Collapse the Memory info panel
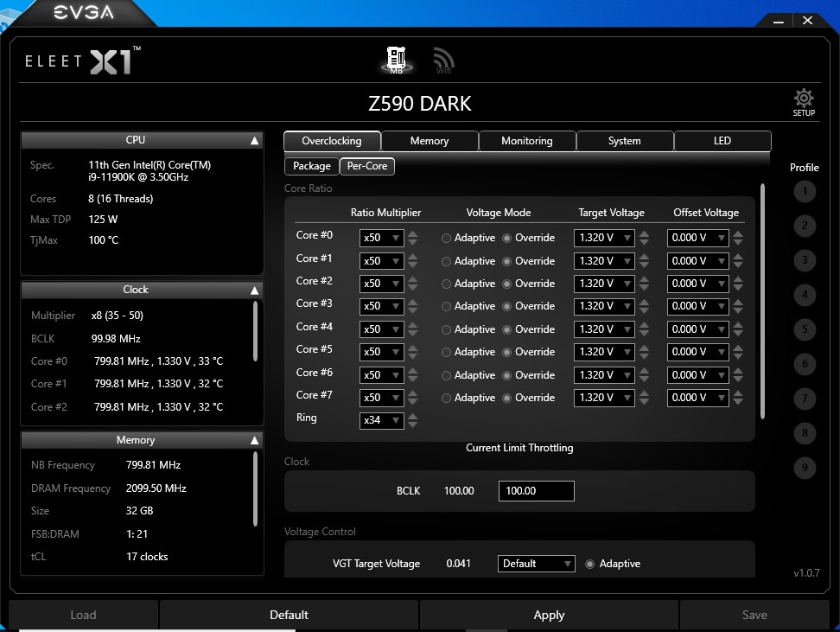 coord(254,440)
